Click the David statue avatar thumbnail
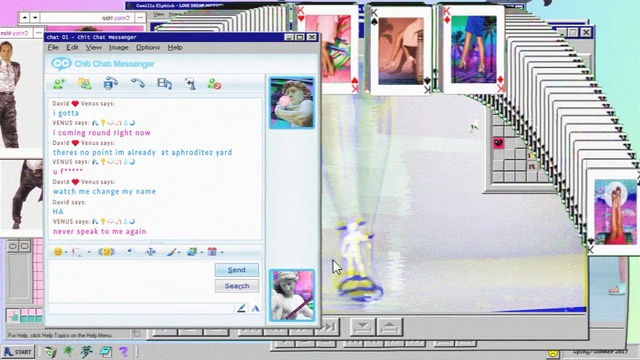This screenshot has height=360, width=640. [x=292, y=102]
